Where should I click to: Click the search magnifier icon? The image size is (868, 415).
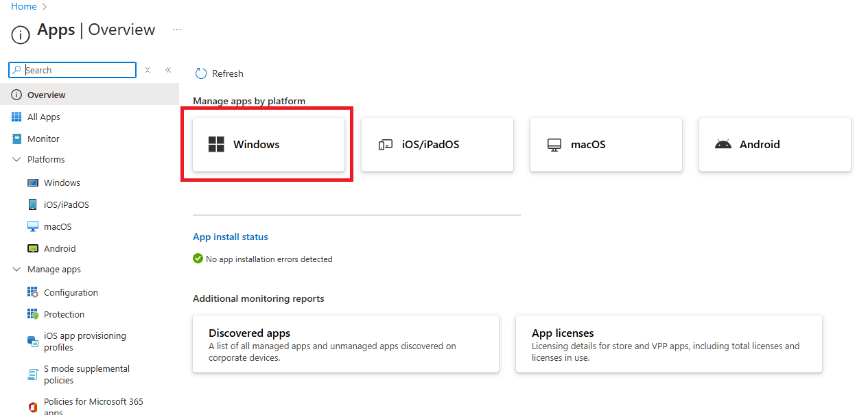click(x=16, y=70)
